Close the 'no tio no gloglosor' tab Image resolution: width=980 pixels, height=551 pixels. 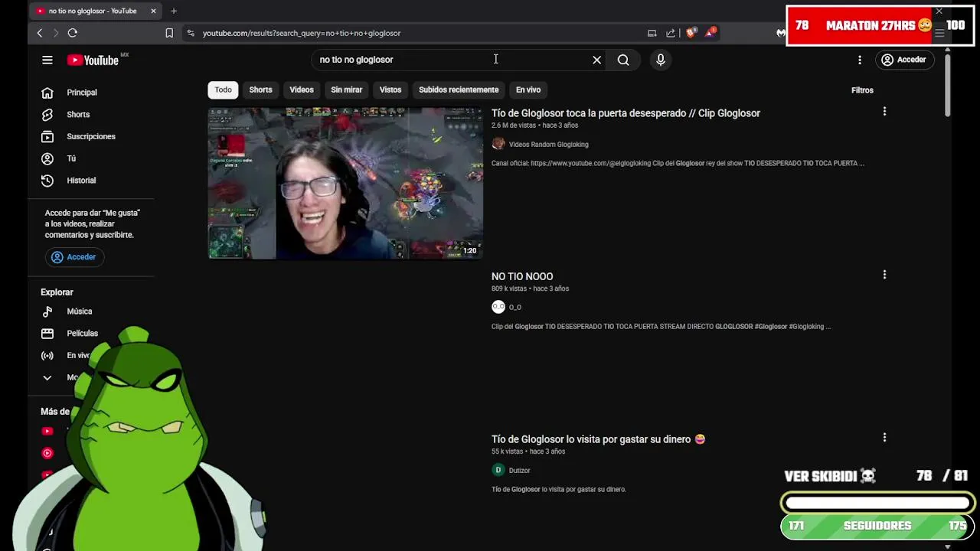tap(153, 11)
